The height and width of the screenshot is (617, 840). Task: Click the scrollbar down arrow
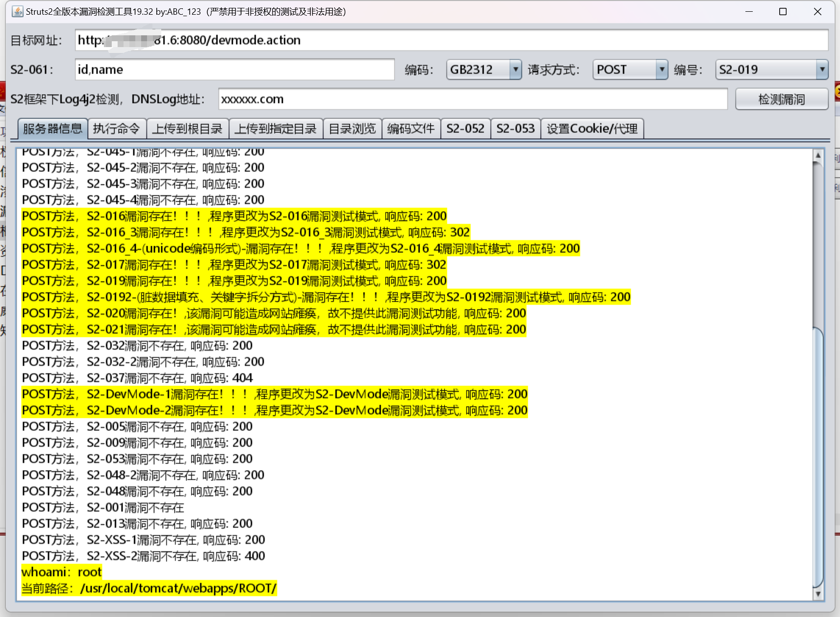pyautogui.click(x=817, y=594)
